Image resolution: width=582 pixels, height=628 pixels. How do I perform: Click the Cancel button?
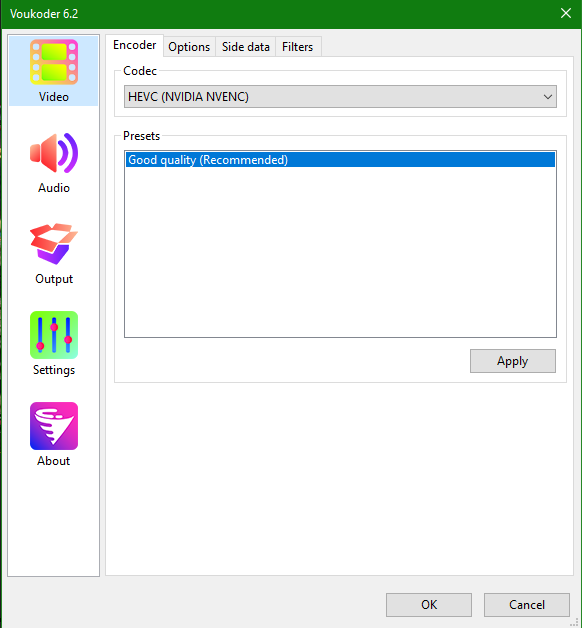click(x=527, y=605)
